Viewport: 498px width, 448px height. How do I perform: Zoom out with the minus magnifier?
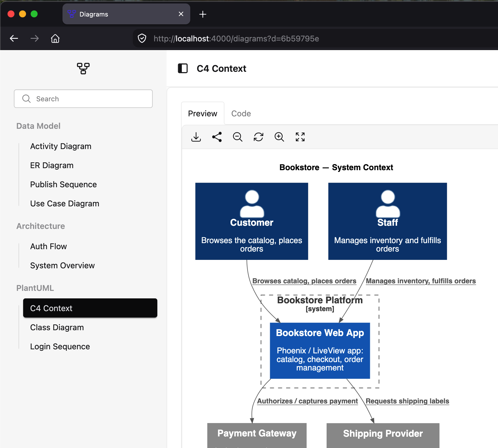point(238,137)
